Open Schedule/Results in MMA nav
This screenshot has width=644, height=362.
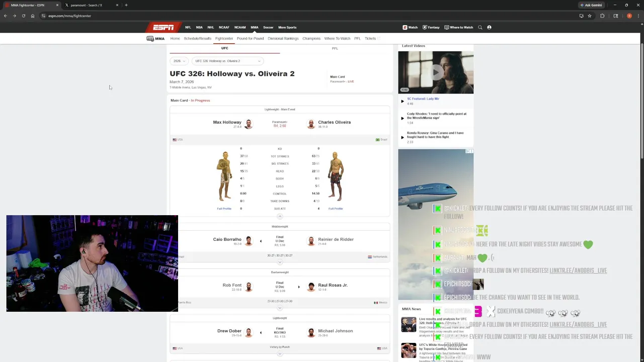coord(197,38)
